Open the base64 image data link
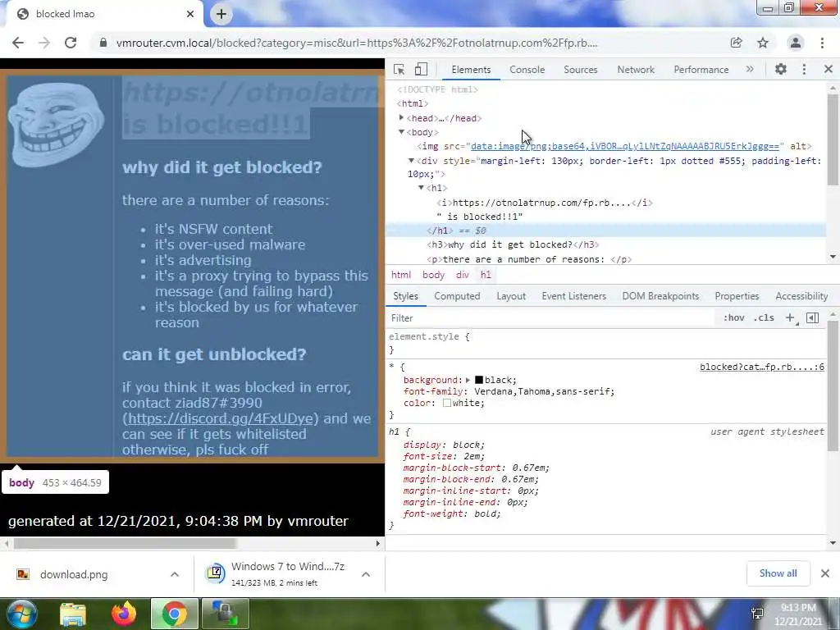 [624, 146]
